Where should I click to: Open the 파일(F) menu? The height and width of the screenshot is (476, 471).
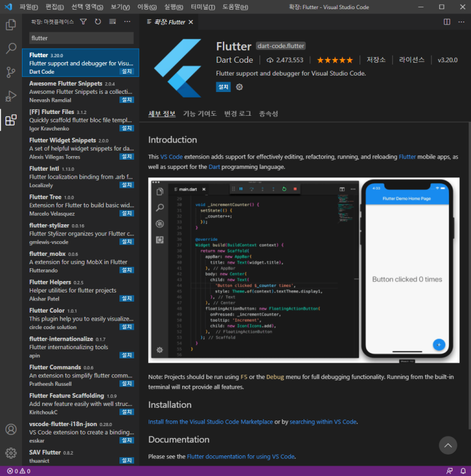coord(29,7)
